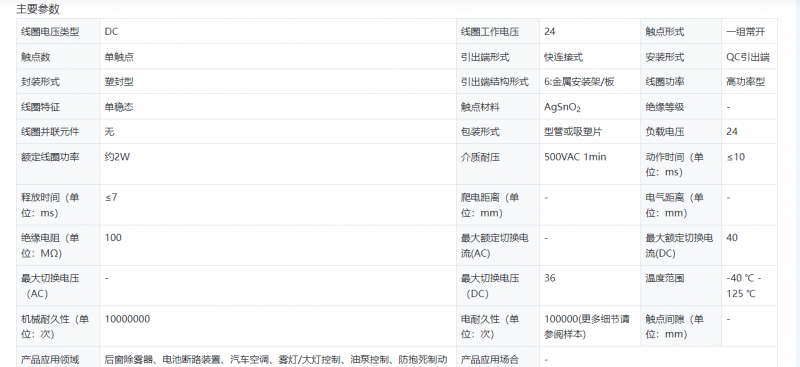Viewport: 800px width, 367px height.
Task: Click the application list starting with 后窗除雾器
Action: pyautogui.click(x=276, y=360)
